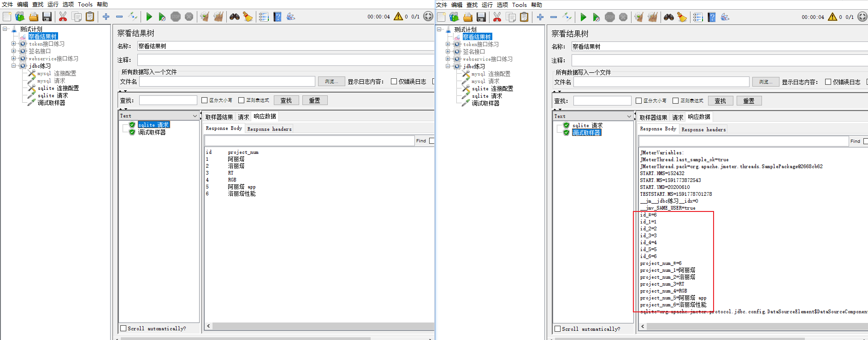Enable Scroll automatically in right window
This screenshot has height=340, width=868.
[x=557, y=328]
